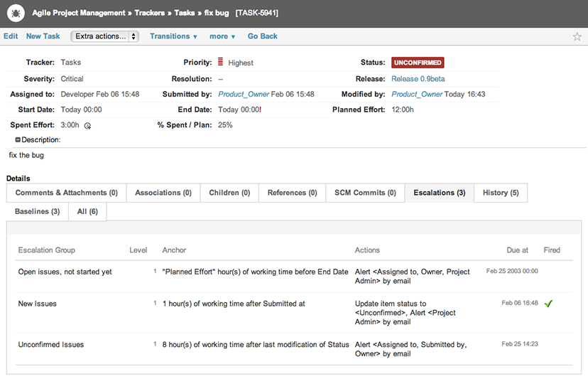588x379 pixels.
Task: Expand the more menu
Action: [x=222, y=36]
